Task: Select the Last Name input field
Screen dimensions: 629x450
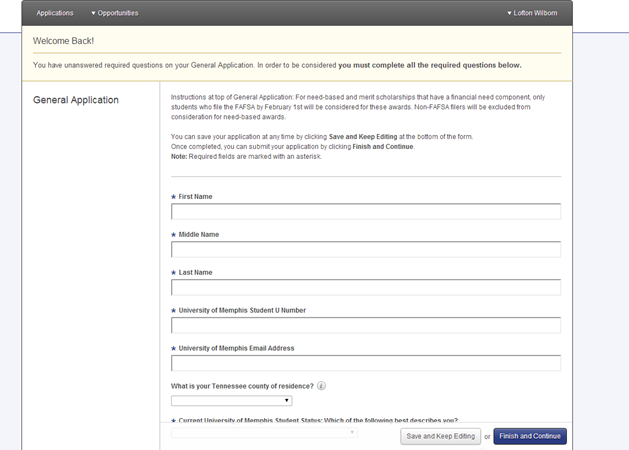Action: [366, 288]
